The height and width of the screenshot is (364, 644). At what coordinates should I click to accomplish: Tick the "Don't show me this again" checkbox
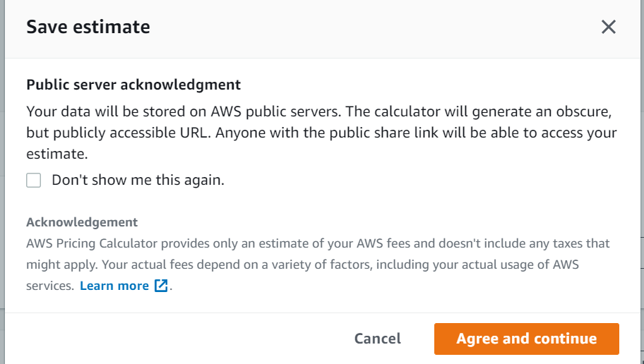point(34,181)
